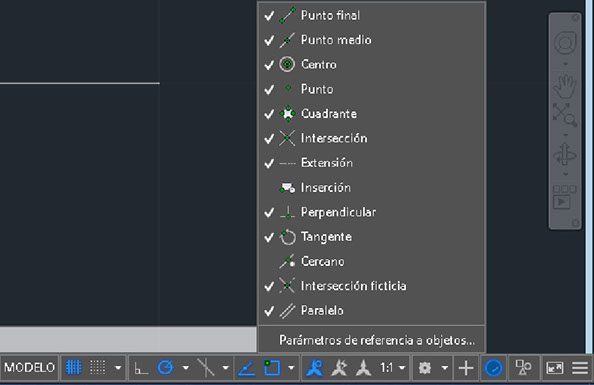Screen dimensions: 594x385
Task: Uncheck the Punto medio snap
Action: [371, 40]
